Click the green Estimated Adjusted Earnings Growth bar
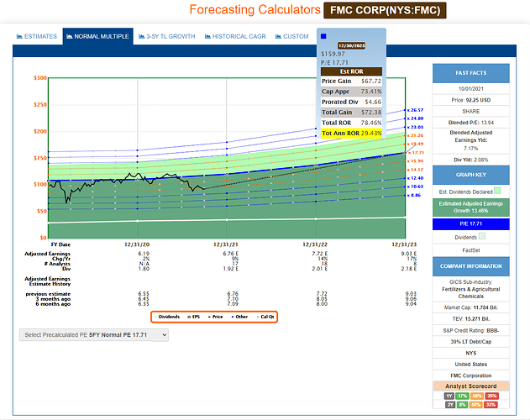Viewport: 530px width, 420px height. (471, 207)
